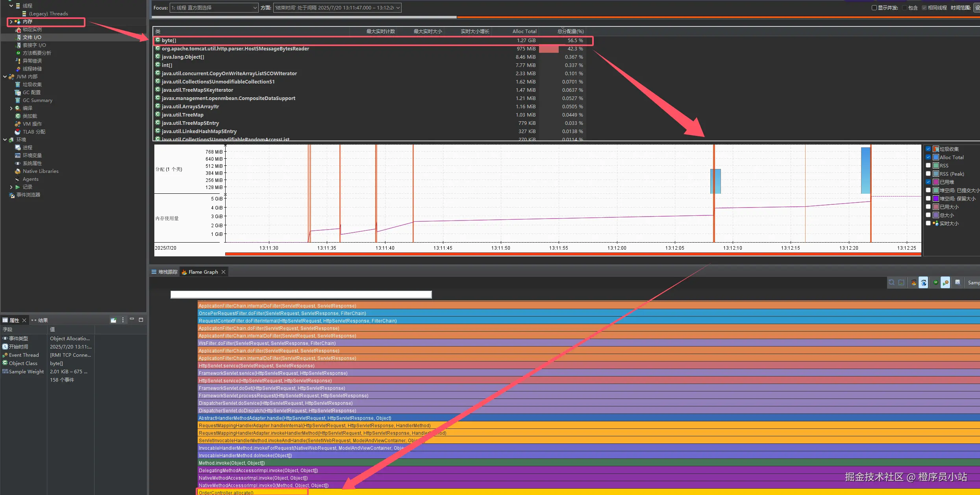This screenshot has width=980, height=495.
Task: Sort by the Alloc Total column header
Action: point(524,31)
